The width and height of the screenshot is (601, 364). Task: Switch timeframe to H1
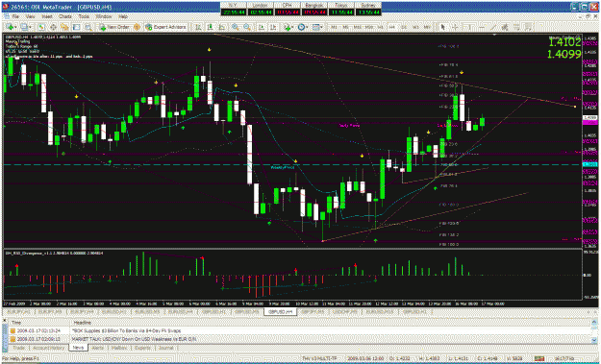381,27
